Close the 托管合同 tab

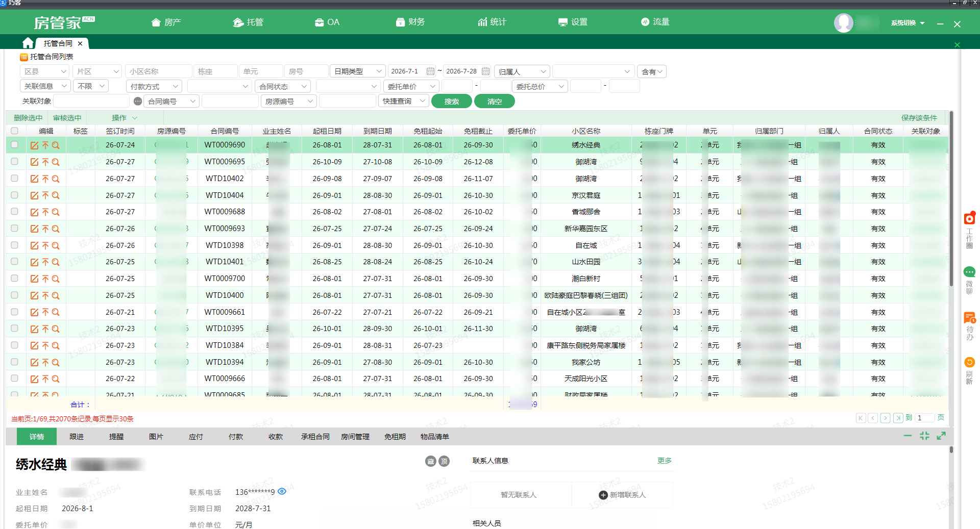click(80, 43)
